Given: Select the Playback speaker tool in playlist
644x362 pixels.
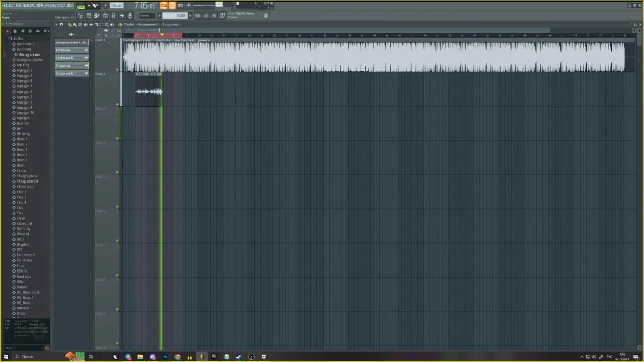Looking at the screenshot, I should pos(112,24).
